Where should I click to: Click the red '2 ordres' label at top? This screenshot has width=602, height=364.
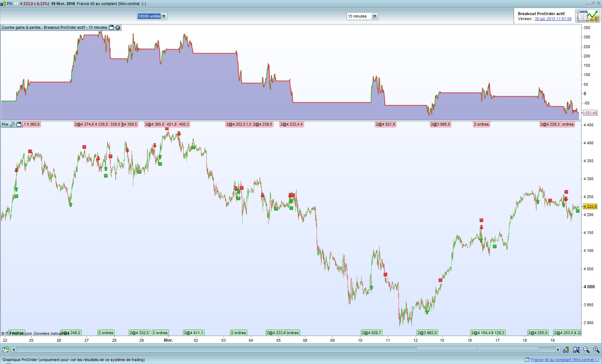point(481,124)
